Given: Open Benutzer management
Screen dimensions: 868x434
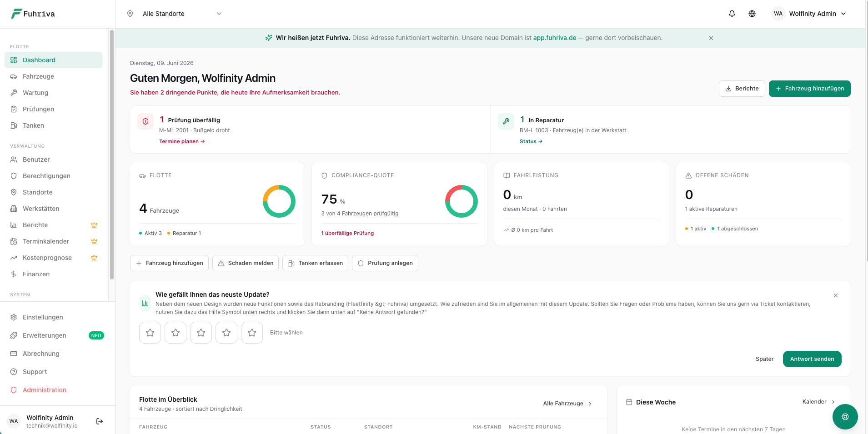Looking at the screenshot, I should coord(54,160).
